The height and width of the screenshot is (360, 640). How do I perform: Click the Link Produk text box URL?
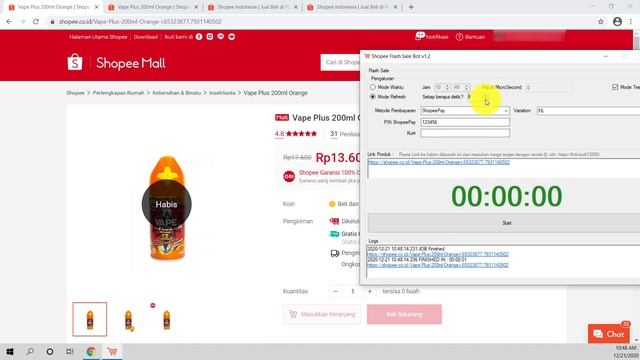click(438, 162)
